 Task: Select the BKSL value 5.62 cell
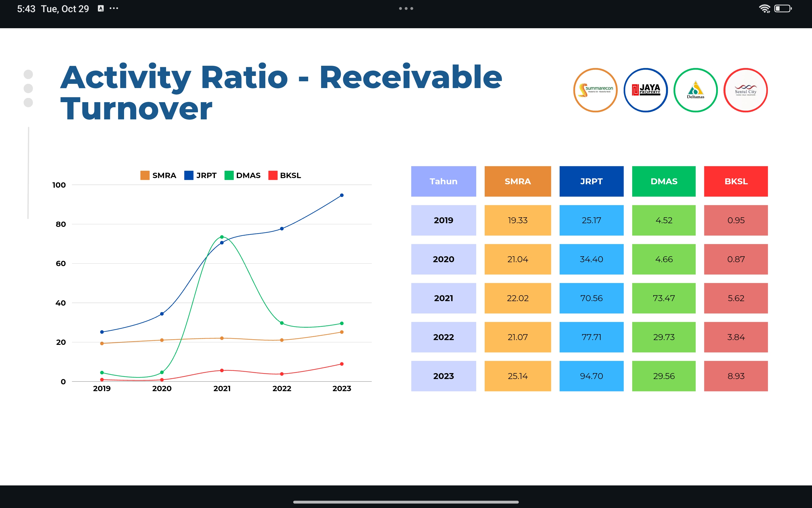(x=736, y=298)
